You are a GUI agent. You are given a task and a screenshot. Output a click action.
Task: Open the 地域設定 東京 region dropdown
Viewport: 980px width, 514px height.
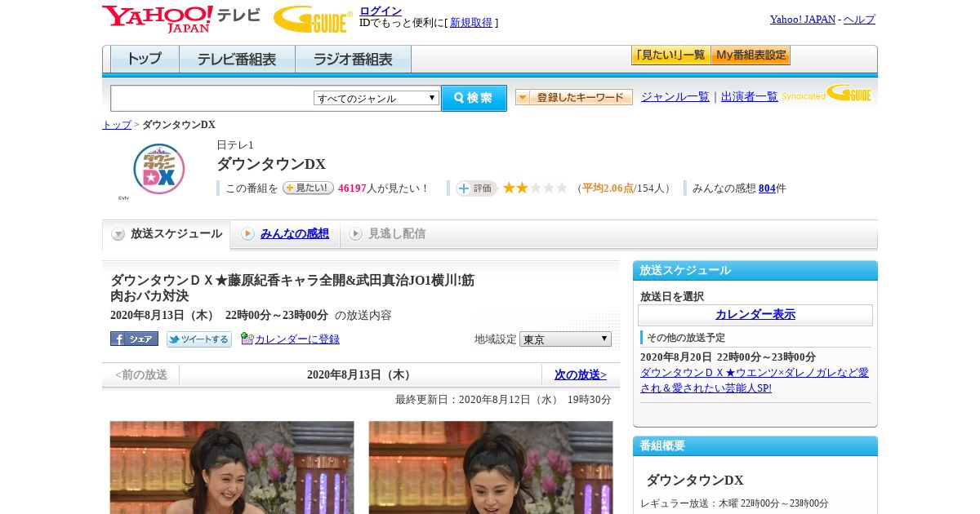pyautogui.click(x=565, y=339)
